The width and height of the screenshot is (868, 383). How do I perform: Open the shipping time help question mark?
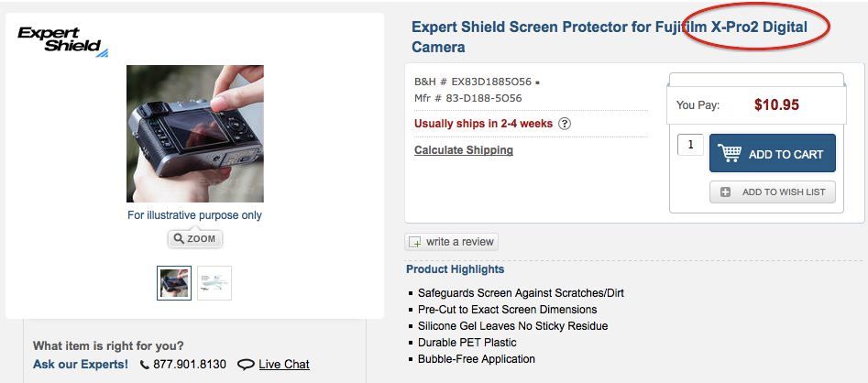click(x=564, y=124)
